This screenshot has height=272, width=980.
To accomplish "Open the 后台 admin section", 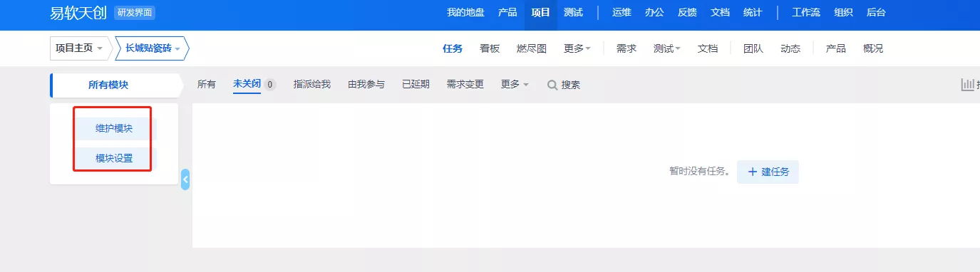I will [x=876, y=13].
